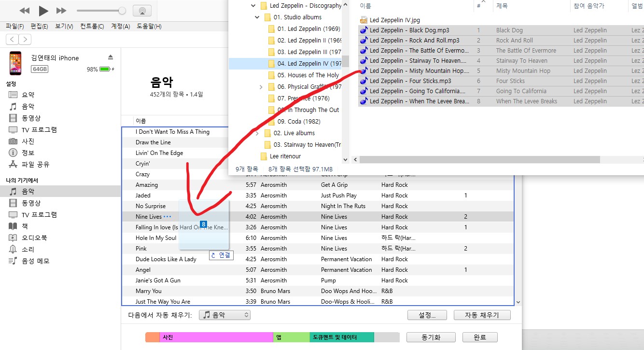
Task: Click the 자동 채우기 button
Action: coord(482,315)
